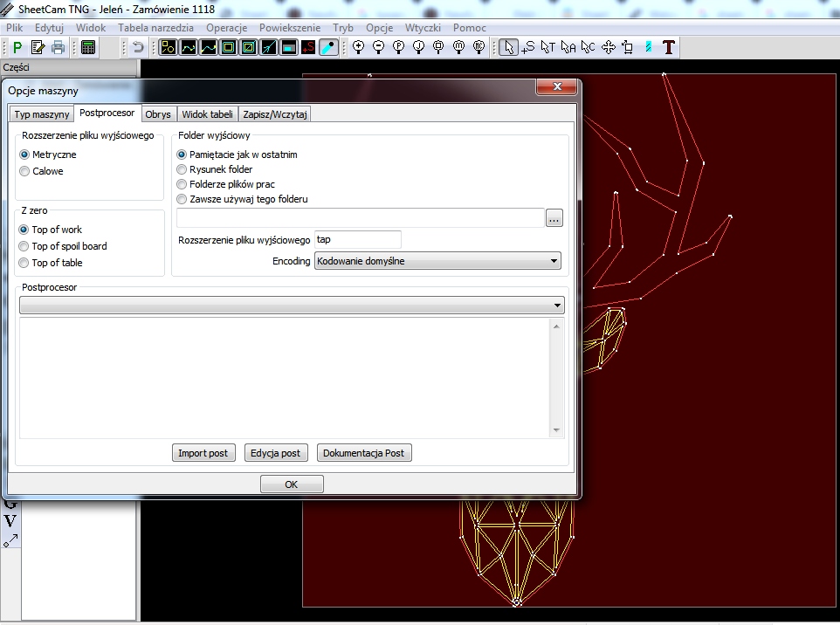Select the pointer C edit tool

(589, 48)
